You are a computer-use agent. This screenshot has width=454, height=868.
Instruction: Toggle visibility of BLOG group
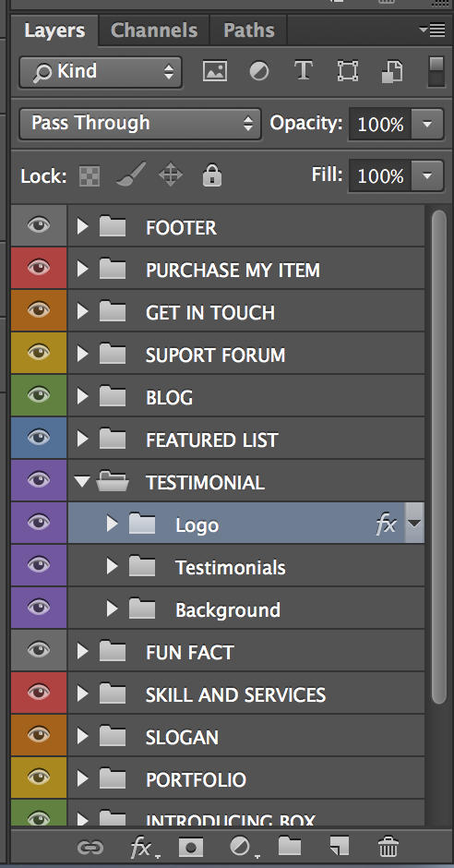click(39, 396)
